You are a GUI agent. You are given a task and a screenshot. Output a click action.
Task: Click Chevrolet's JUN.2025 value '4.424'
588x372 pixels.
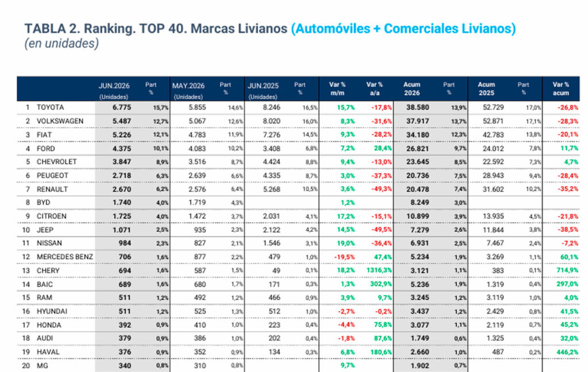click(x=272, y=162)
